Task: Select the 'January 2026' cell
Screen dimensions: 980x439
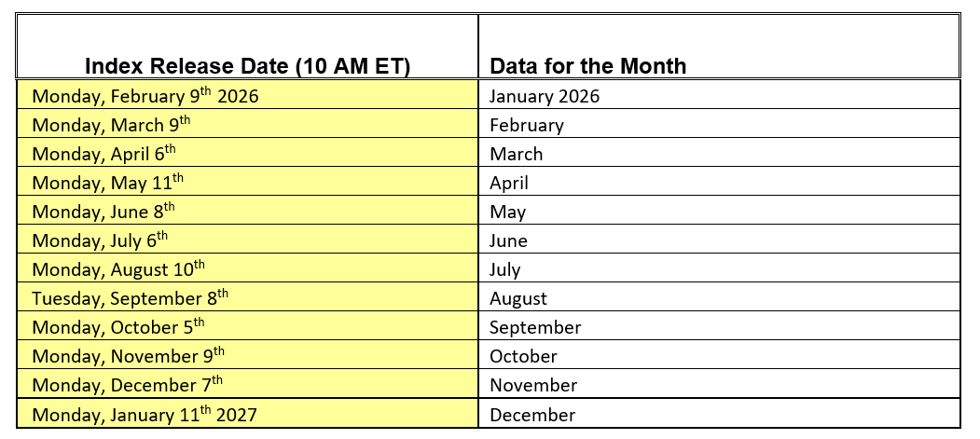Action: (x=545, y=96)
